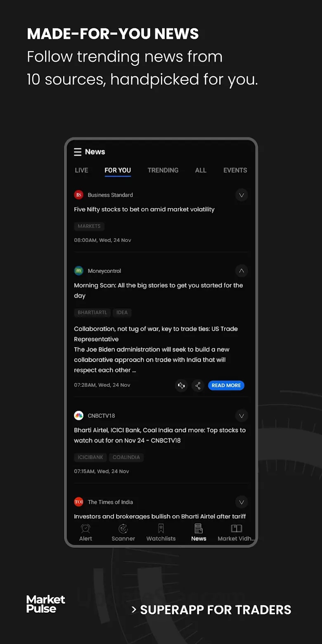
Task: Open the Market Vidhya book icon
Action: coord(236,528)
